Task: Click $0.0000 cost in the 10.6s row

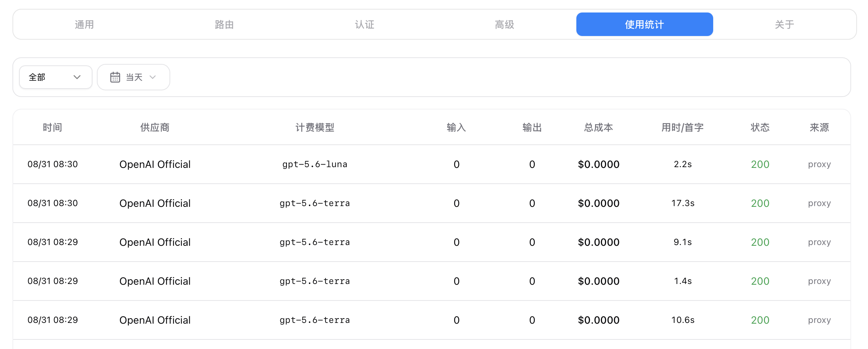Action: [x=599, y=320]
